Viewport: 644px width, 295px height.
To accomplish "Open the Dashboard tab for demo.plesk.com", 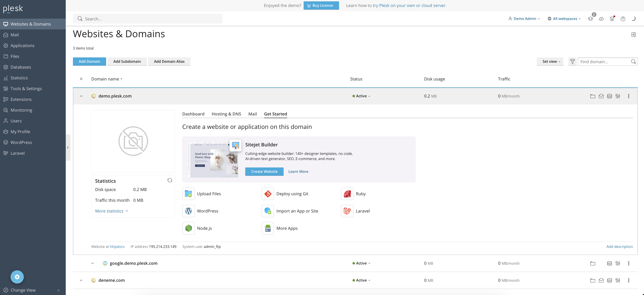I will click(193, 114).
